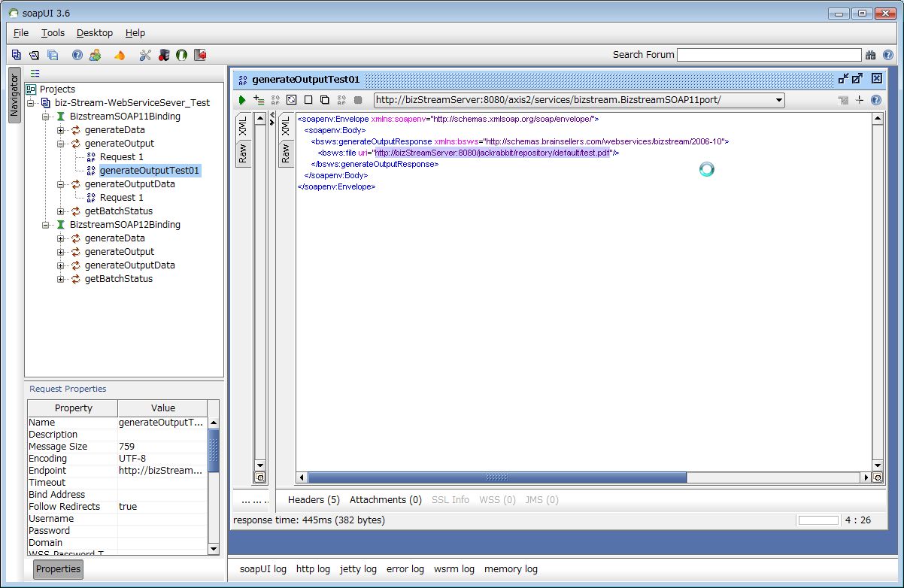The height and width of the screenshot is (588, 904).
Task: Select the response Raw view tab
Action: [x=286, y=153]
